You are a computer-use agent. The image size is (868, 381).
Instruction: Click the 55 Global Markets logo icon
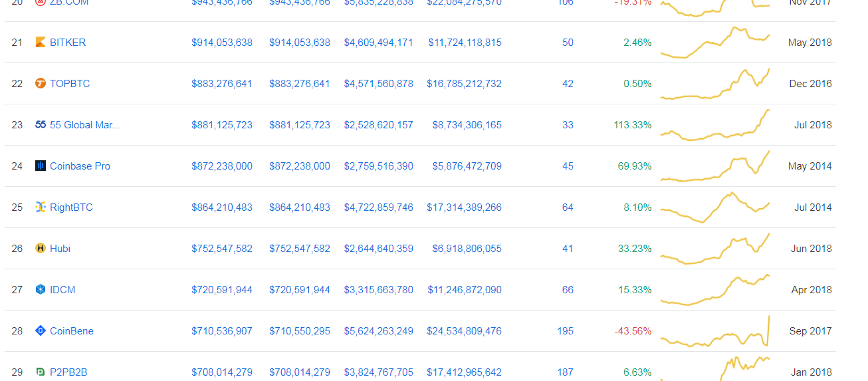pyautogui.click(x=40, y=125)
